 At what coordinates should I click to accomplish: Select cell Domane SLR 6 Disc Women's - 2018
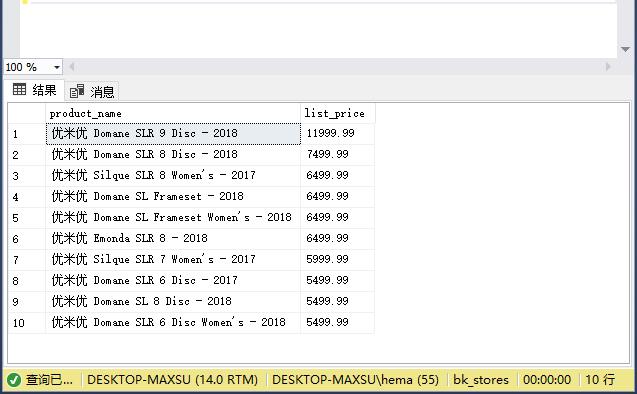173,323
